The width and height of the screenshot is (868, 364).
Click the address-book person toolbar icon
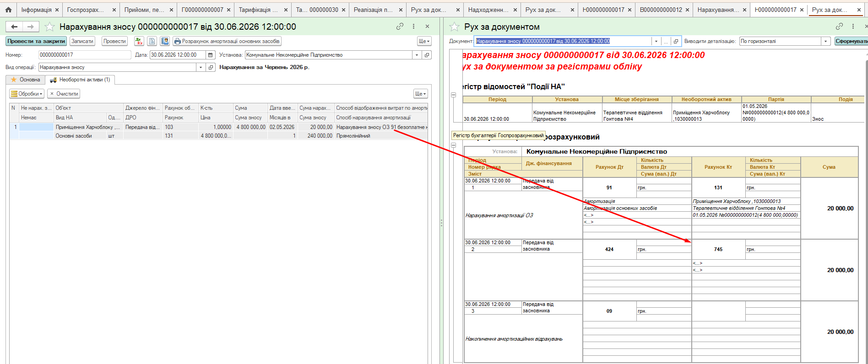165,41
